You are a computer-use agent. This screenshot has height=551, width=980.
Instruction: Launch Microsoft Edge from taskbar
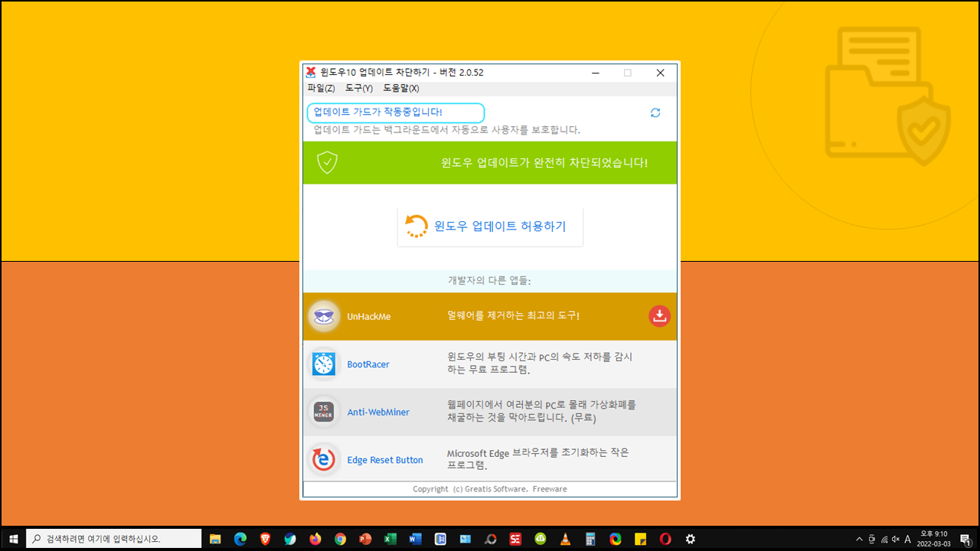[x=240, y=539]
